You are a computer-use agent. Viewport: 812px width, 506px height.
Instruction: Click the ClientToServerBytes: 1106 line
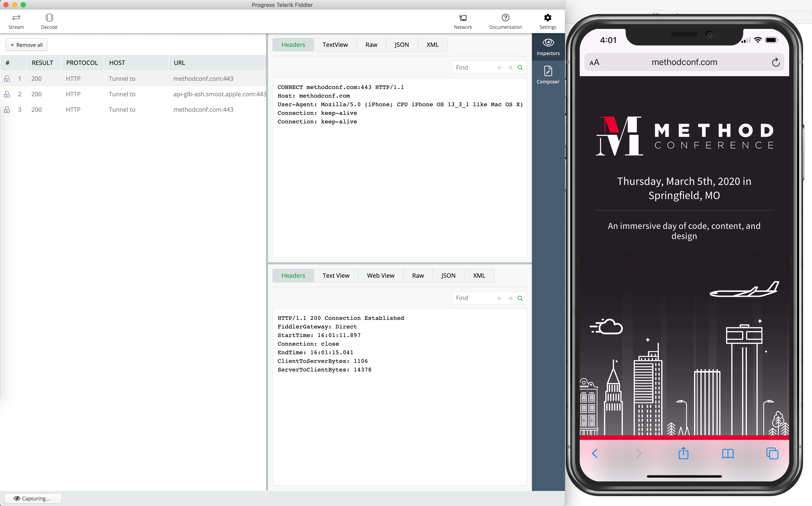[x=323, y=361]
